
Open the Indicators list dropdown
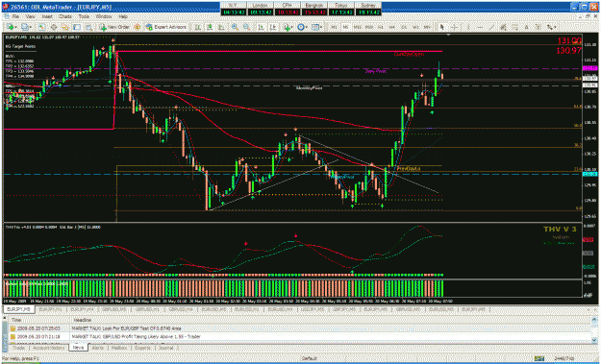tap(288, 27)
